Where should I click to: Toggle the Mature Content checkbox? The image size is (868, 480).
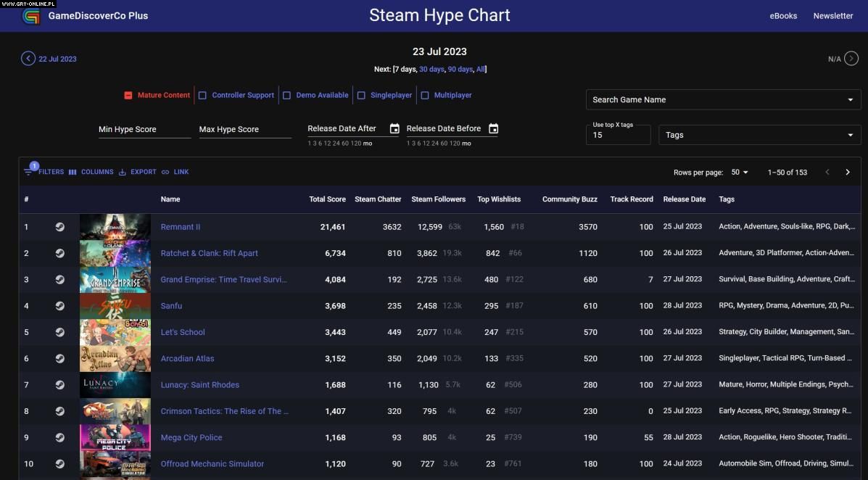coord(128,95)
